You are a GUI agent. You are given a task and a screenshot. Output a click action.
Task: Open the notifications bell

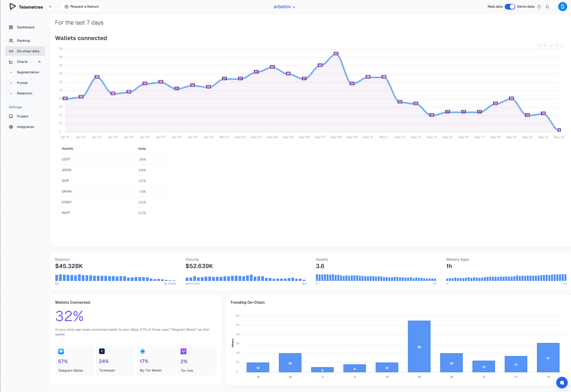pos(547,7)
